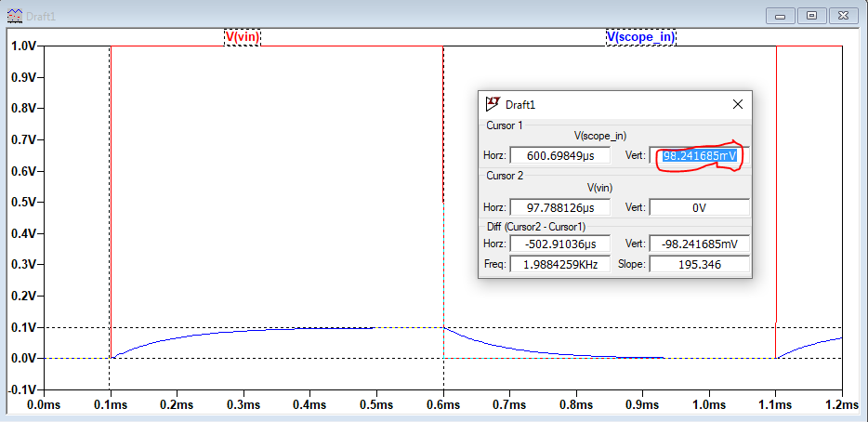Viewport: 868px width, 422px height.
Task: Click the Diff Vert value field
Action: (699, 244)
